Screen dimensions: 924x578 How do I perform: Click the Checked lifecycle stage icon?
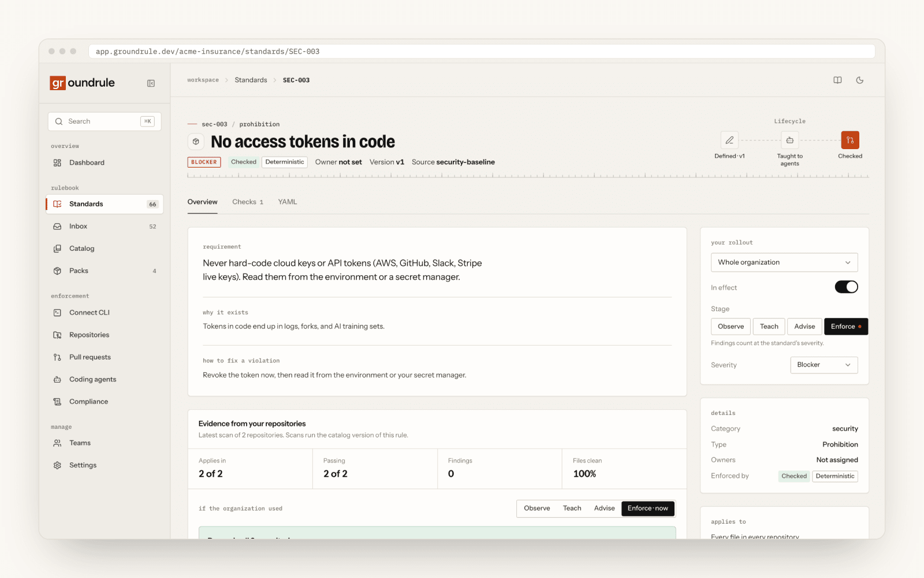[x=850, y=140]
